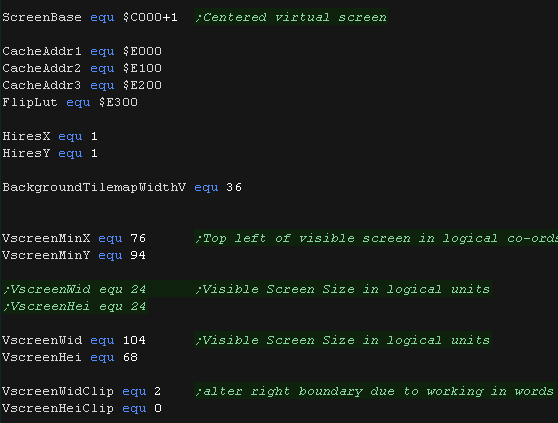Click the CacheAddr3 label
558x423 pixels.
click(x=42, y=85)
